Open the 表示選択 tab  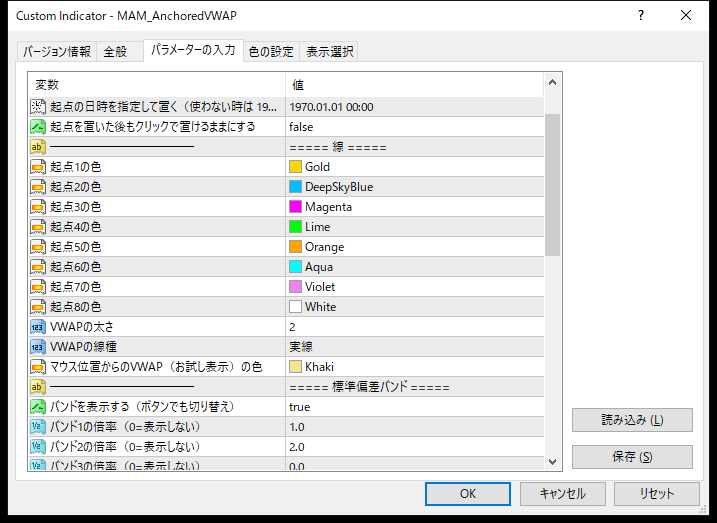(329, 51)
